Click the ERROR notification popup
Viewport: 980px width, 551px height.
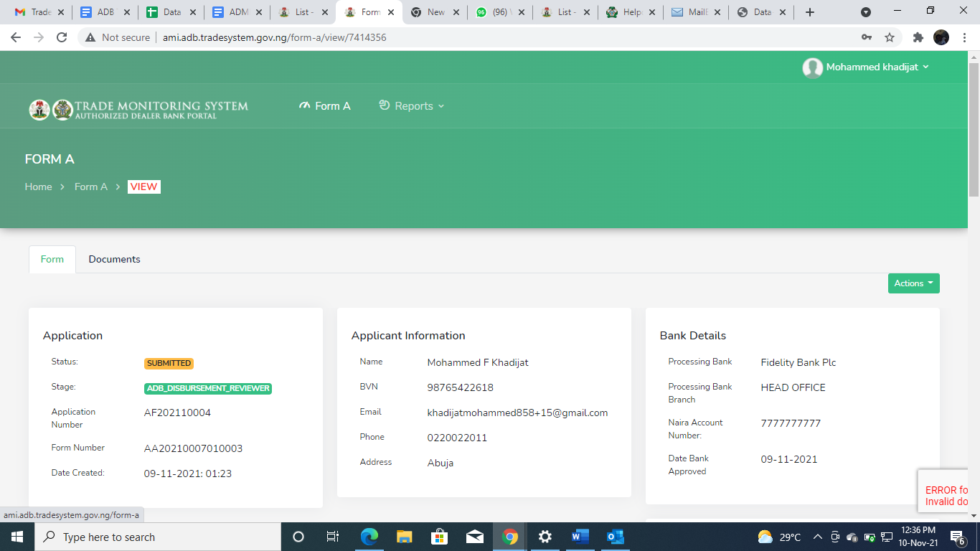[943, 491]
